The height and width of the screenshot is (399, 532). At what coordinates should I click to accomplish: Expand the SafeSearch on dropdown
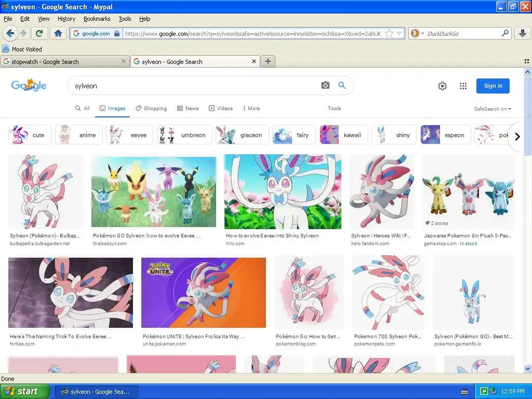[x=493, y=109]
